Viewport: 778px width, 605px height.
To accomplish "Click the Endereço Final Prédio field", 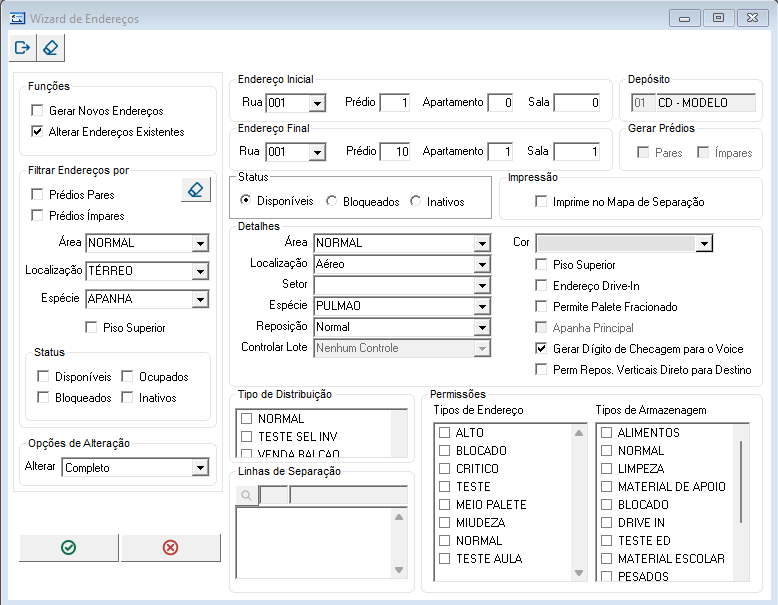I will (395, 151).
